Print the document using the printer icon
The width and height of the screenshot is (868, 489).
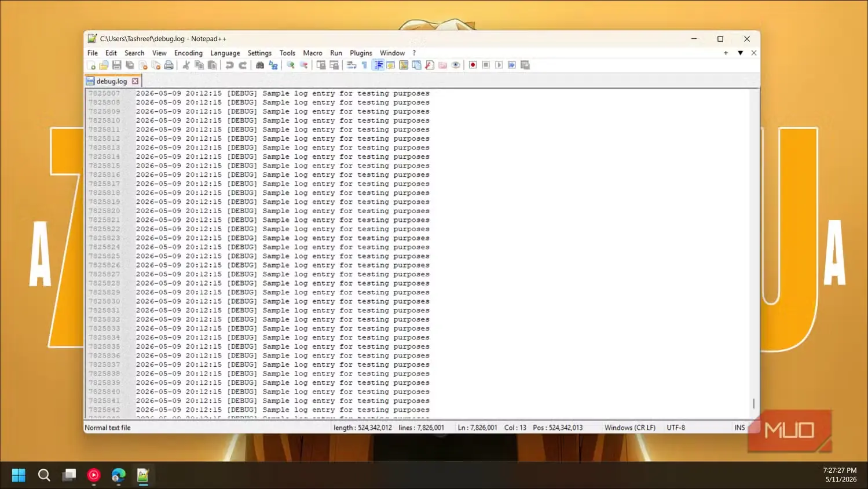point(169,65)
